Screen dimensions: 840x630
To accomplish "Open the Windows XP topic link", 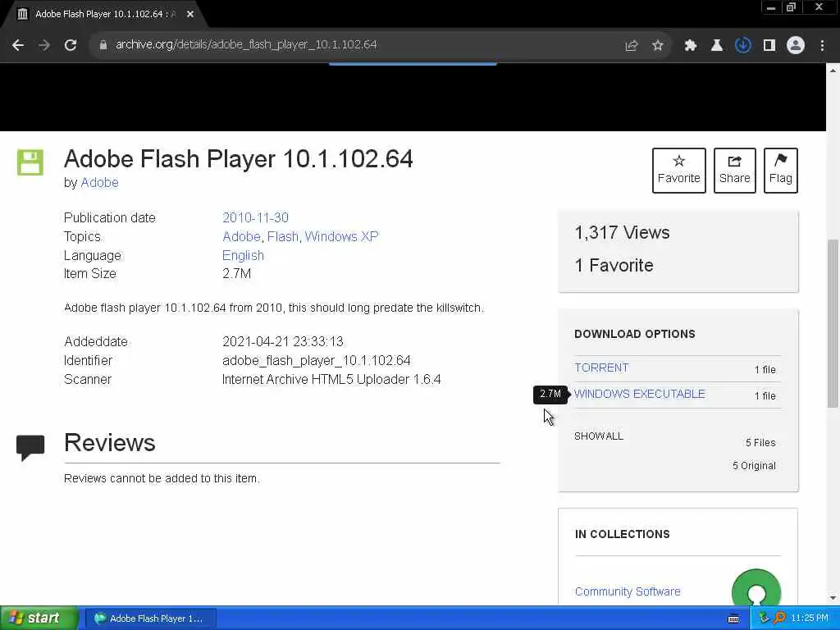I will click(x=342, y=236).
